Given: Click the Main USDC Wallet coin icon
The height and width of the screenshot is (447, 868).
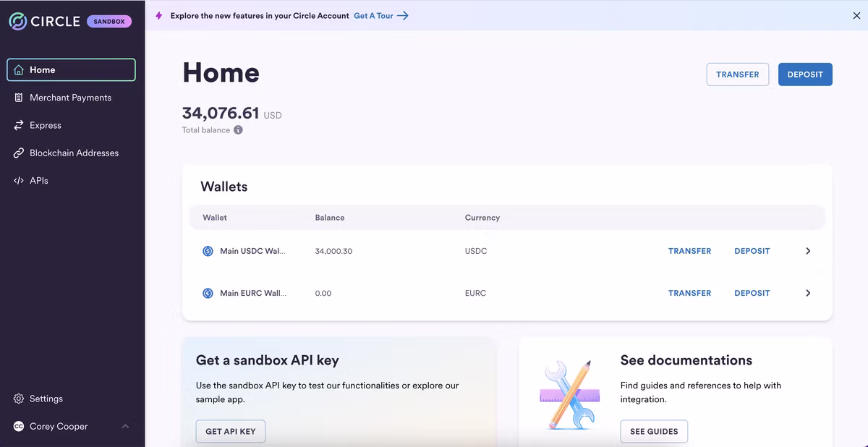Looking at the screenshot, I should [x=208, y=251].
